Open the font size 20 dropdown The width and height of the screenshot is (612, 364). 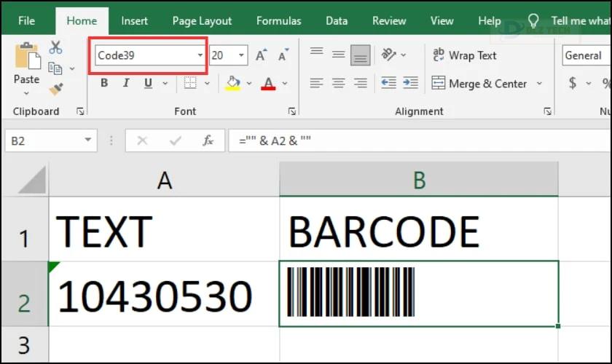242,55
